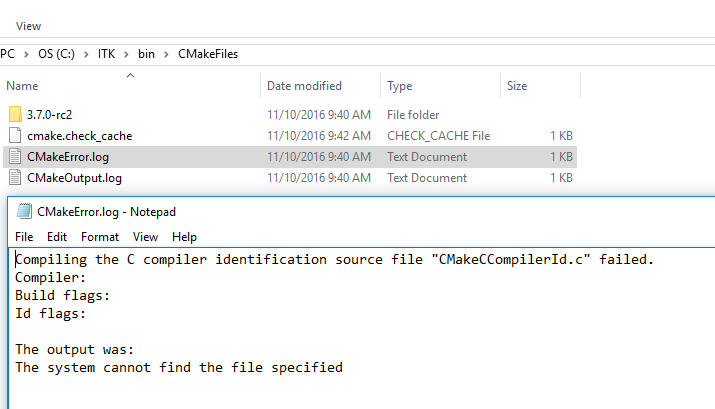Expand the chevron after bin breadcrumb

click(x=166, y=54)
